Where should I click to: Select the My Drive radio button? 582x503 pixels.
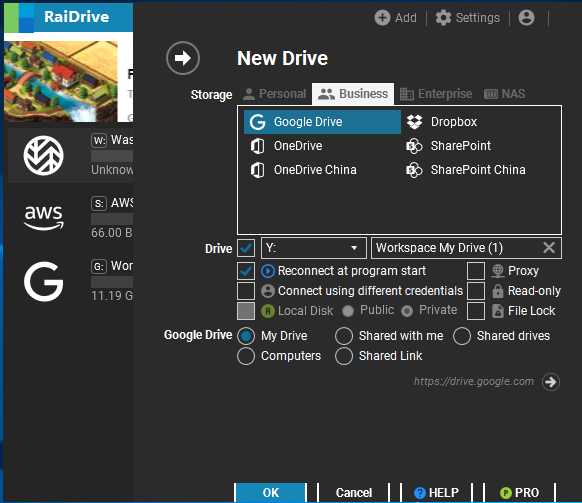246,336
